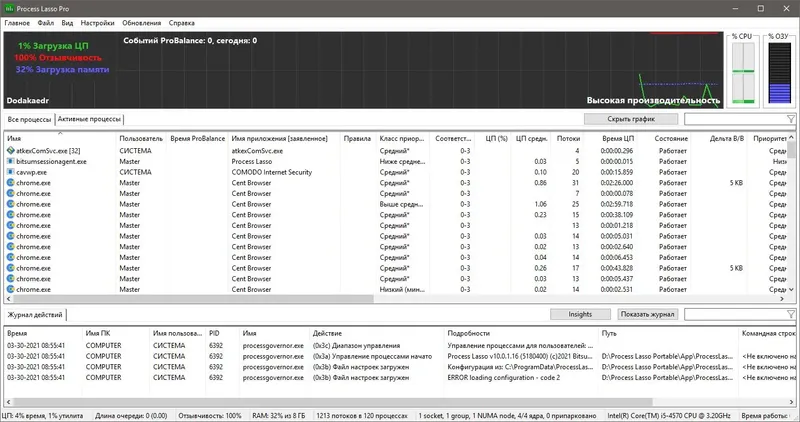Click the Process Lasso title bar icon
The width and height of the screenshot is (800, 422).
[x=9, y=8]
